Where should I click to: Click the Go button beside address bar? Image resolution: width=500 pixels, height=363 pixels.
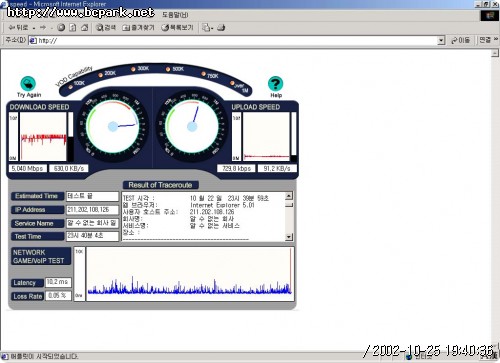click(x=460, y=40)
